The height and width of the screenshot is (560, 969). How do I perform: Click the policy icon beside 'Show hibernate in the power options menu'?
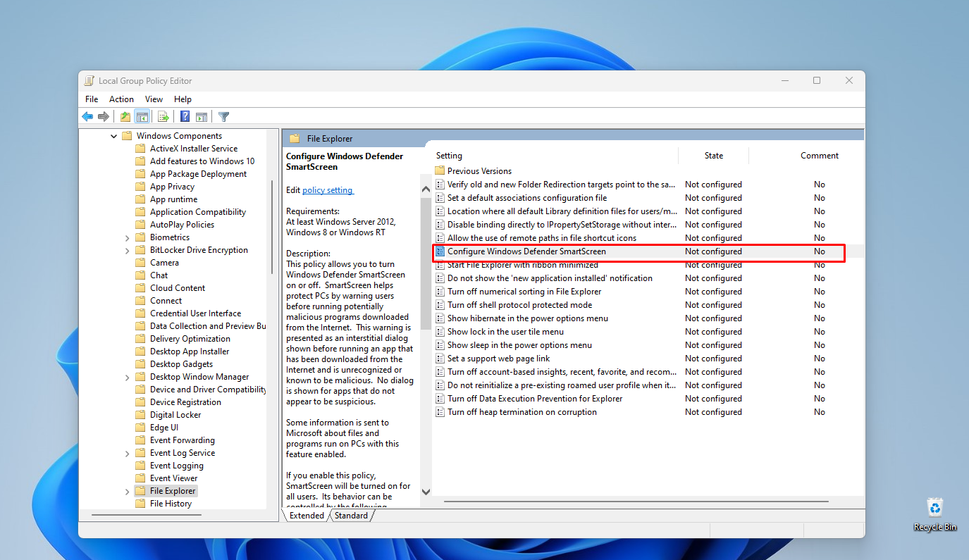(440, 318)
